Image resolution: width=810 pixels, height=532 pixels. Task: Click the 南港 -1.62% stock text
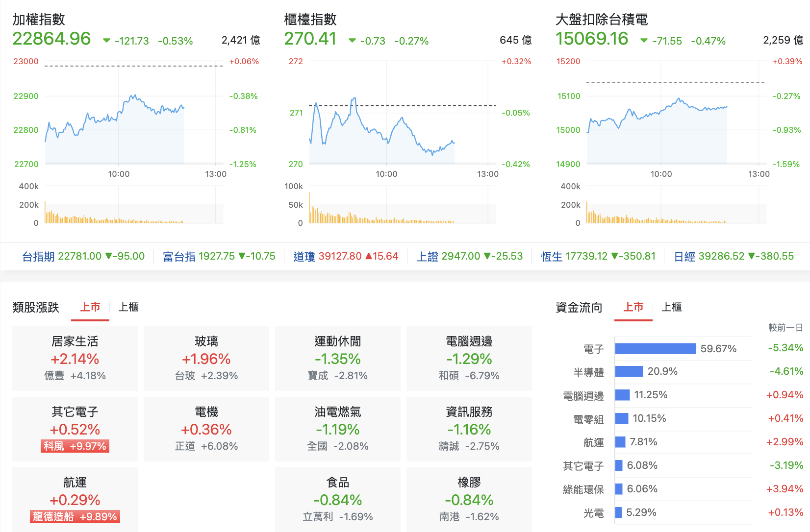[x=469, y=517]
